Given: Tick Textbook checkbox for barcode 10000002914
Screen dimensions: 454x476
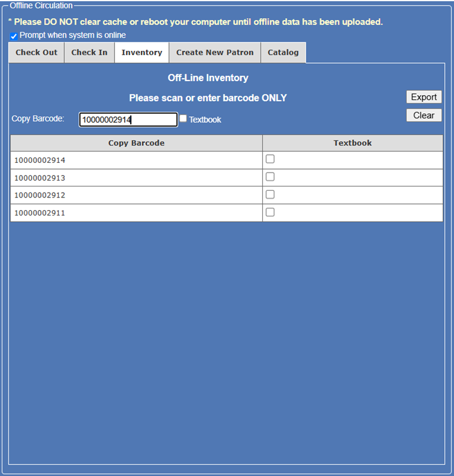Looking at the screenshot, I should (x=270, y=159).
